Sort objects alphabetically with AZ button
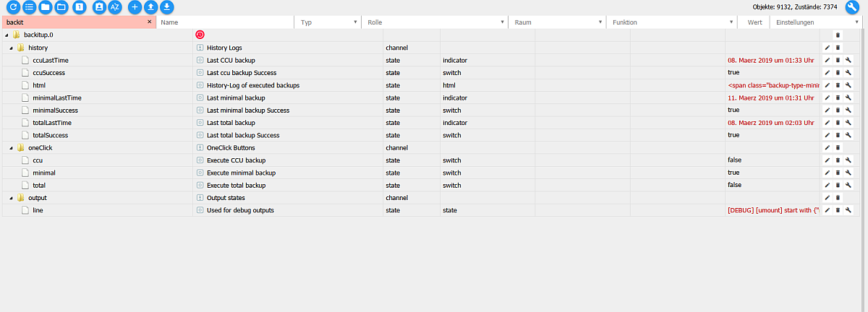The height and width of the screenshot is (312, 868). 114,7
